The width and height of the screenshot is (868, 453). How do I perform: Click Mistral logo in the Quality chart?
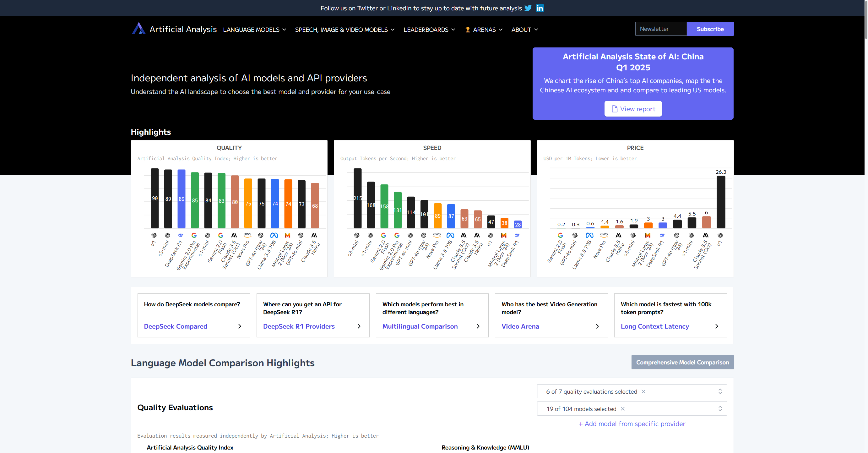tap(287, 235)
